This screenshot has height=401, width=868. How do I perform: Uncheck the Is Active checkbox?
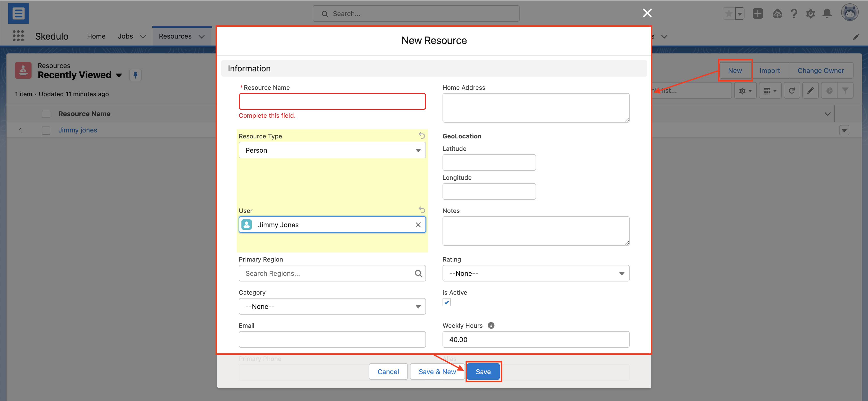446,302
